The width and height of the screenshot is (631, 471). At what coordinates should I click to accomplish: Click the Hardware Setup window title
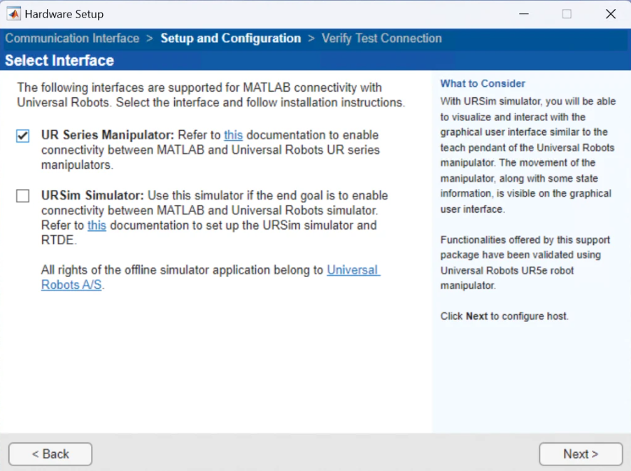[65, 14]
